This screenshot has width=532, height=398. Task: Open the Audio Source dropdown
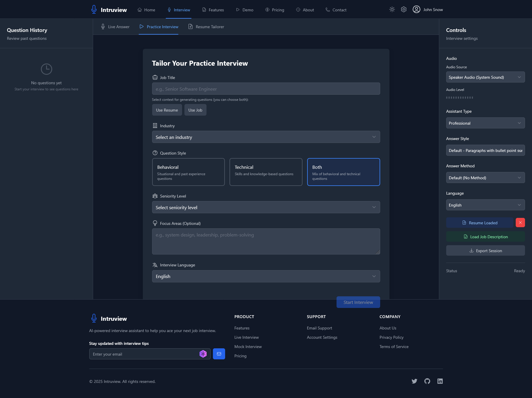click(485, 77)
